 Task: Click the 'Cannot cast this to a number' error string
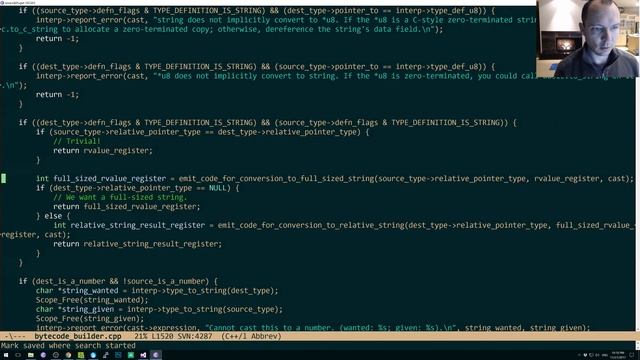tap(331, 328)
